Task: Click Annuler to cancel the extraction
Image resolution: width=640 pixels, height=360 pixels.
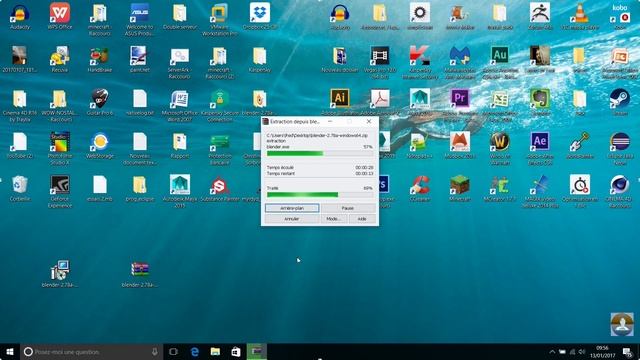Action: click(292, 219)
